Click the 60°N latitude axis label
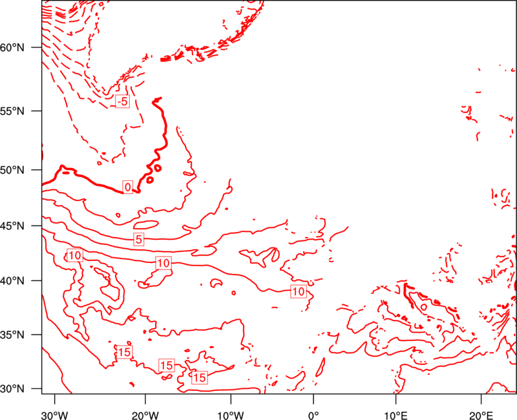Viewport: 517px width, 420px height. tap(12, 47)
